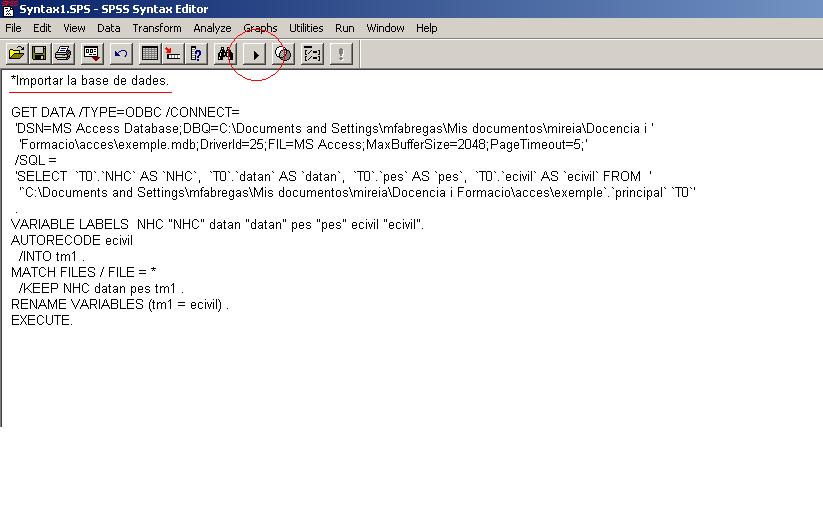Place cursor on the EXECUTE. line
This screenshot has width=823, height=512.
click(x=42, y=321)
